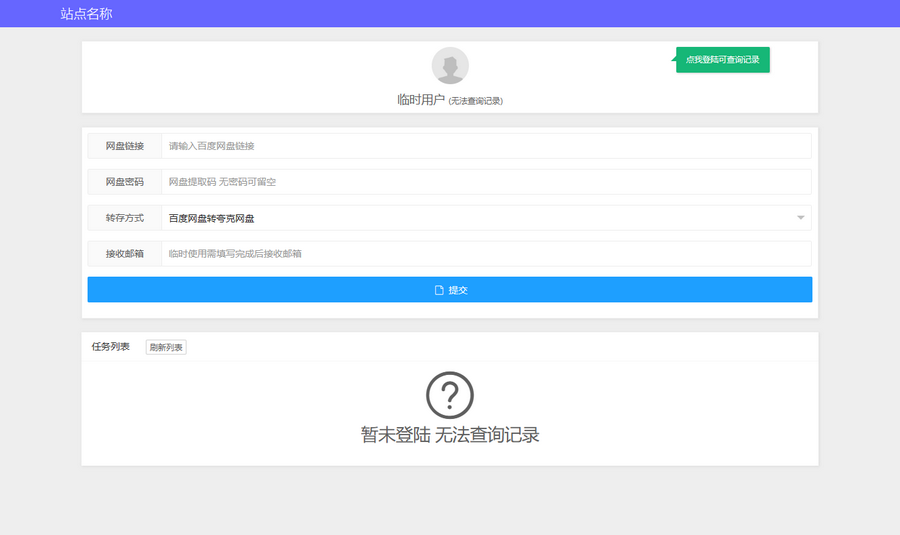Click the 网盘链接 field label
This screenshot has height=535, width=900.
125,146
